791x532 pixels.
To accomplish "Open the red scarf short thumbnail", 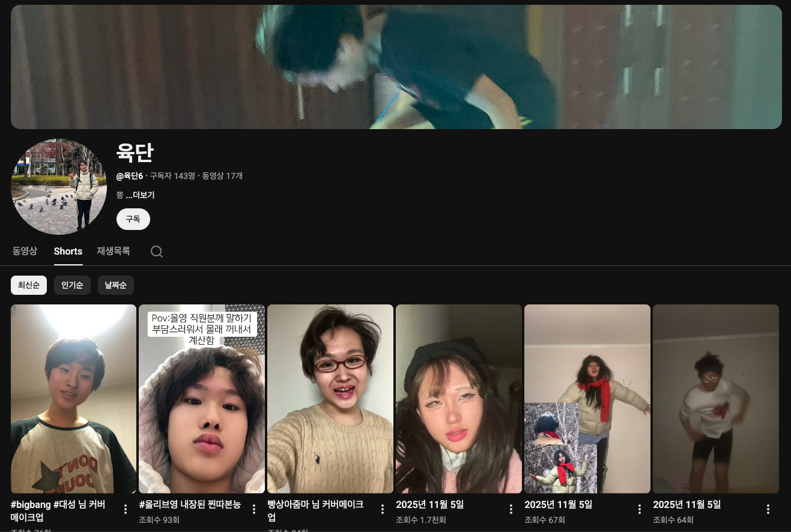I will tap(587, 399).
